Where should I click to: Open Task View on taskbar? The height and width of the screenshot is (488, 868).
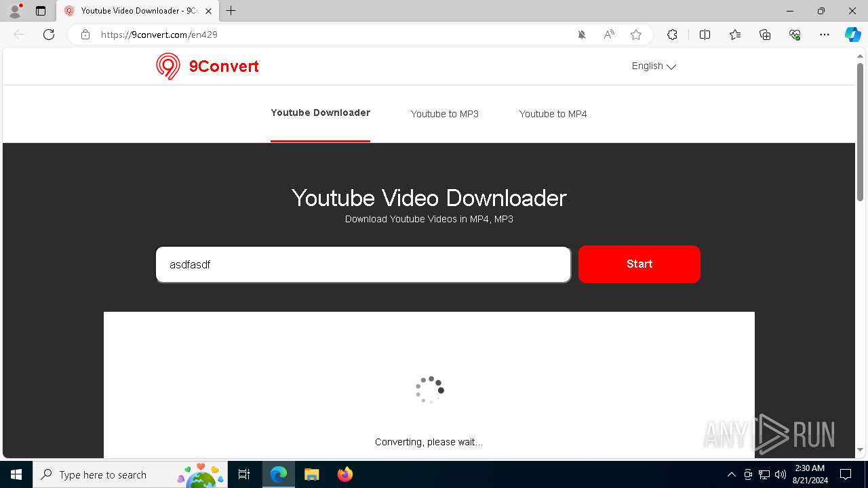(244, 474)
